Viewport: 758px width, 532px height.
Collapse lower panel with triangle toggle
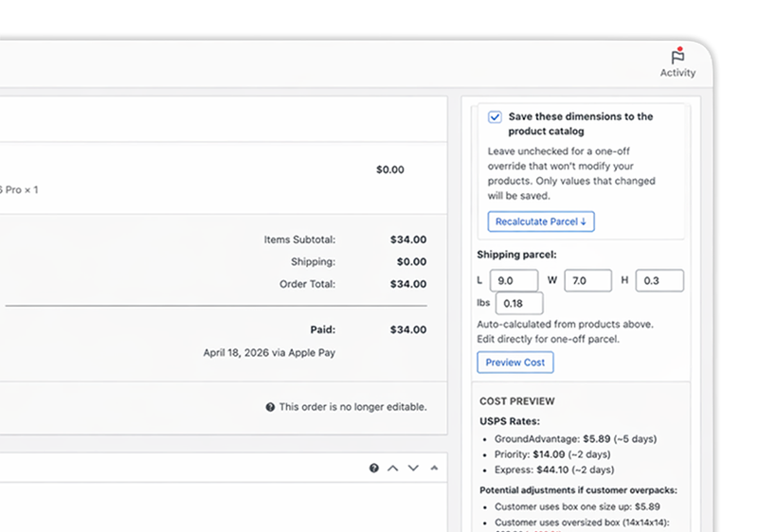coord(434,468)
